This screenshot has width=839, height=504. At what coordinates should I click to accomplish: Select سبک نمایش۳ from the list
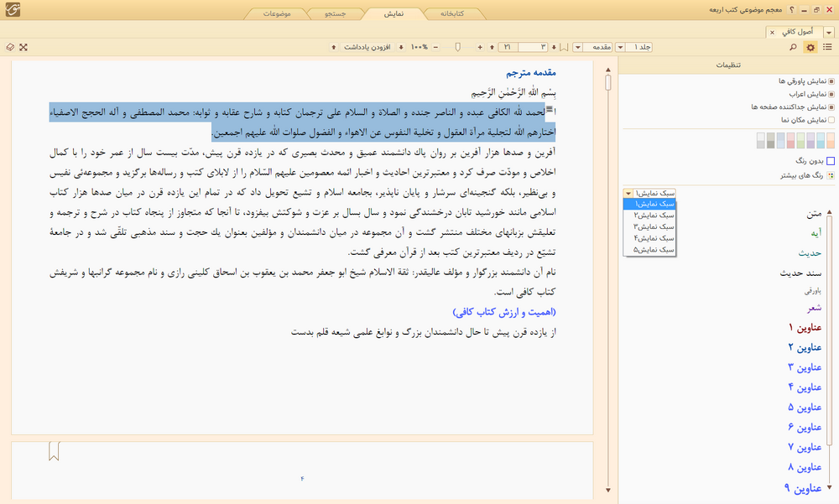click(x=649, y=227)
